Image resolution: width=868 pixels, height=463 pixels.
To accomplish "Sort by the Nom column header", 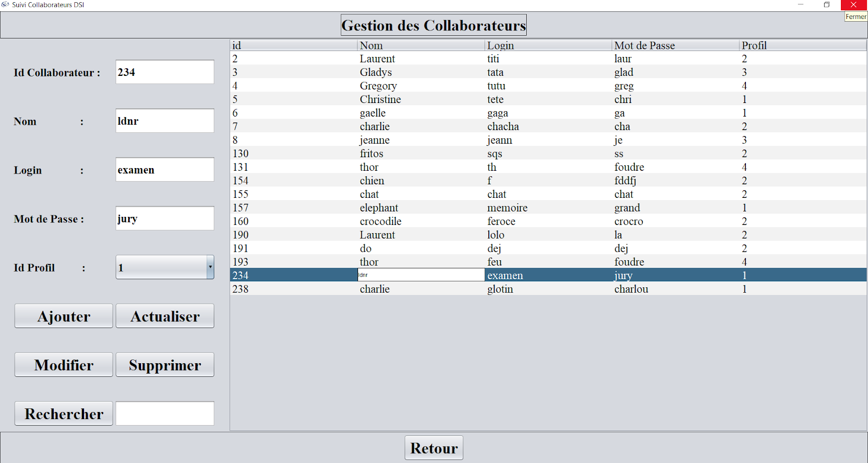I will pos(421,46).
